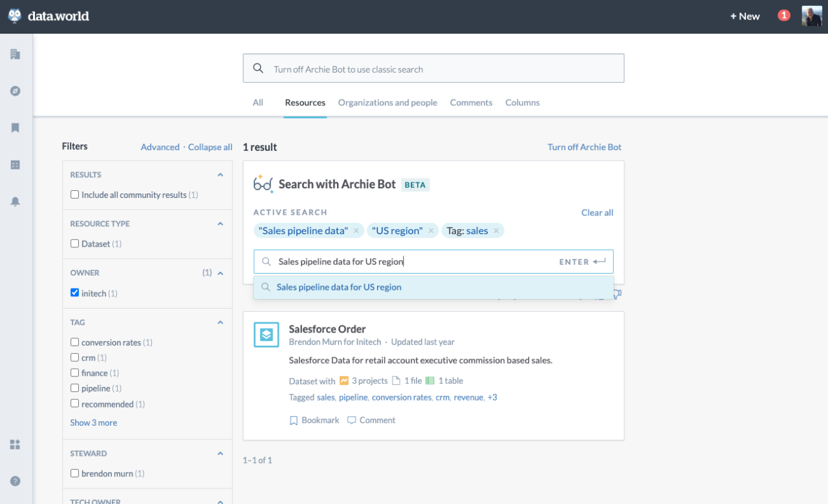Click the "1 result" count text

pyautogui.click(x=260, y=148)
